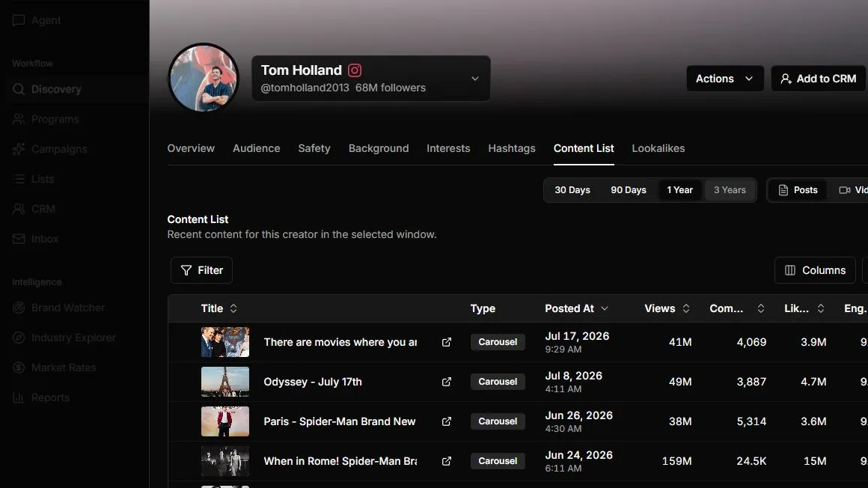Image resolution: width=868 pixels, height=488 pixels.
Task: Sort table by Views column
Action: tap(667, 308)
